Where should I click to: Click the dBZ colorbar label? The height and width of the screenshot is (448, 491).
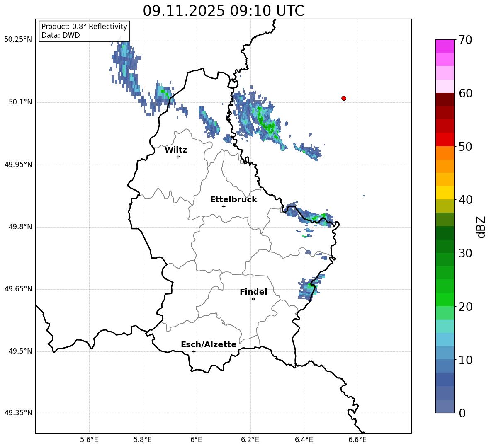[x=481, y=227]
